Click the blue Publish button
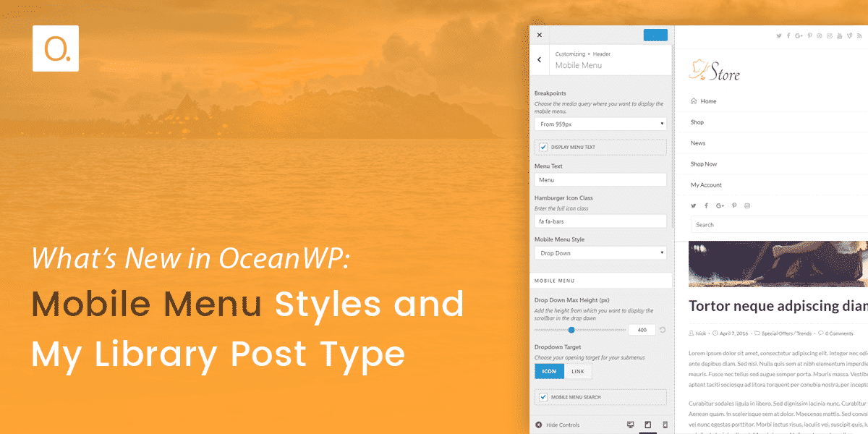 tap(655, 35)
